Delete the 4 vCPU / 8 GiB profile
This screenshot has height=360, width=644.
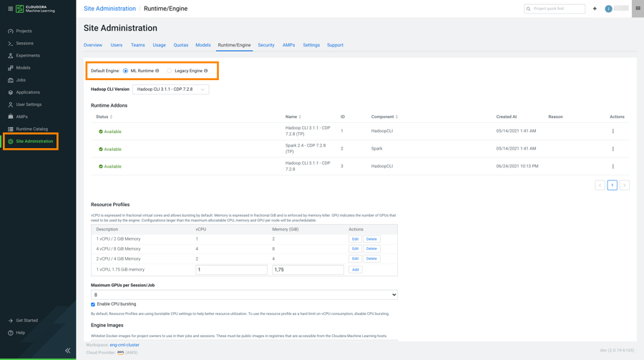point(371,249)
